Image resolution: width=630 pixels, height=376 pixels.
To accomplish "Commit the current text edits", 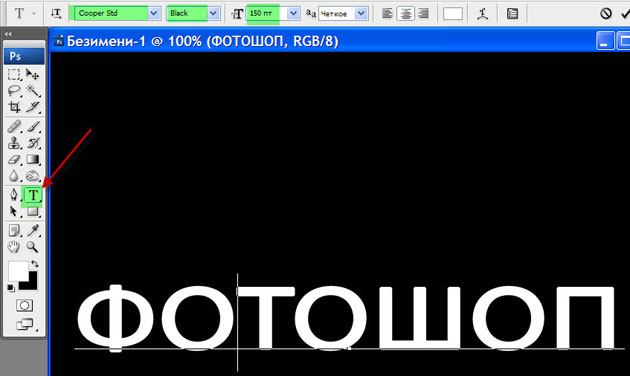I will 625,14.
